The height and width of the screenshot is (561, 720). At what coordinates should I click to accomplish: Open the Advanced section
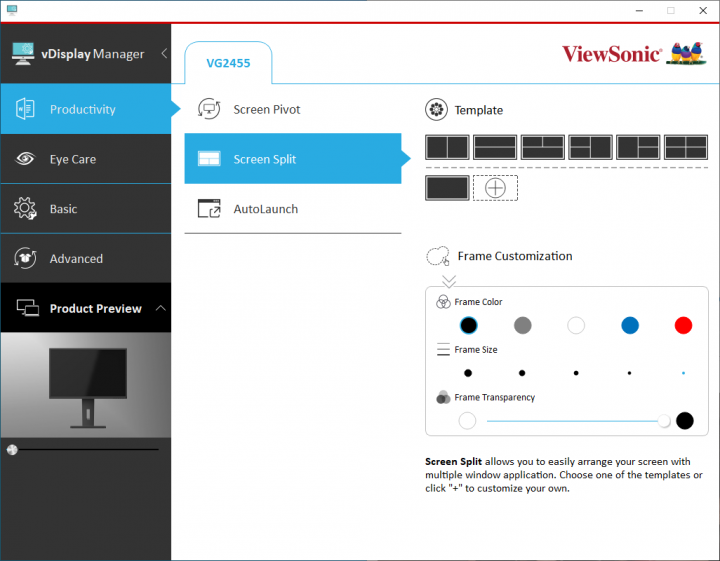[86, 258]
